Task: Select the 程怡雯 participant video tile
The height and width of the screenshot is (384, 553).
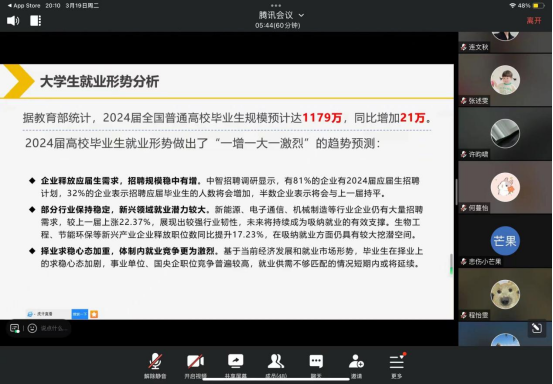Action: tap(505, 294)
